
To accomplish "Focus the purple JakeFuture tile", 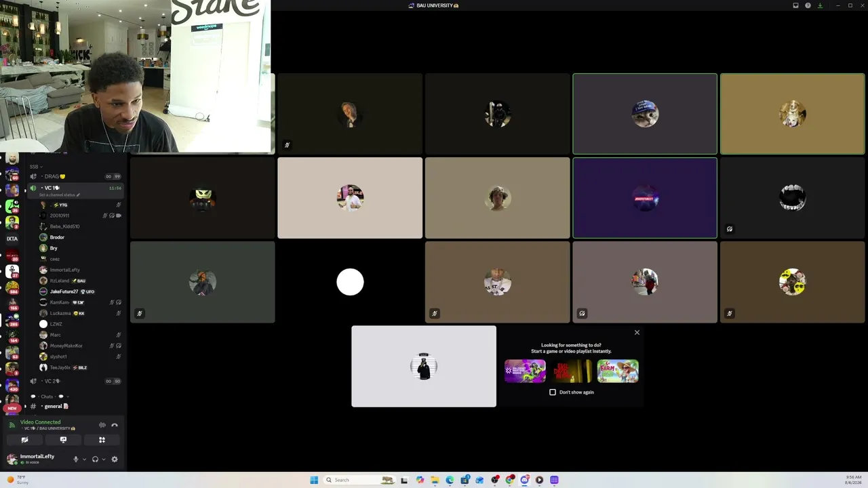I will tap(645, 198).
